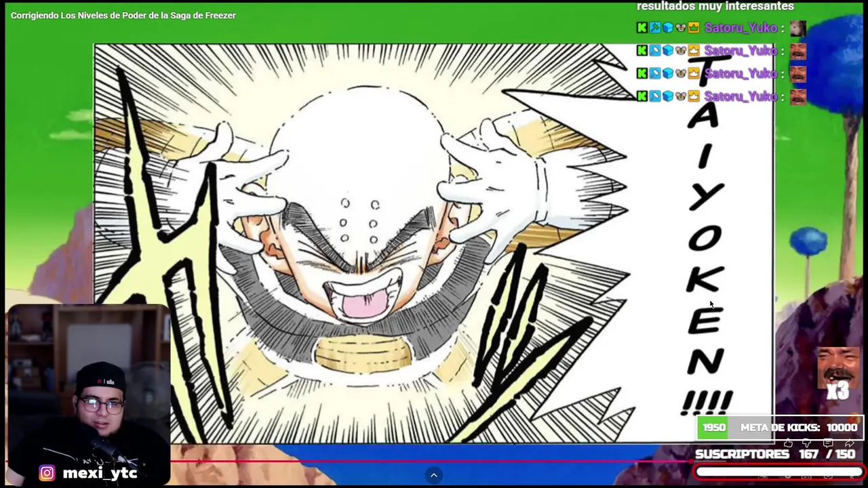The height and width of the screenshot is (488, 868).
Task: Click the Instagram logo beside mexi_ytc
Action: click(47, 473)
